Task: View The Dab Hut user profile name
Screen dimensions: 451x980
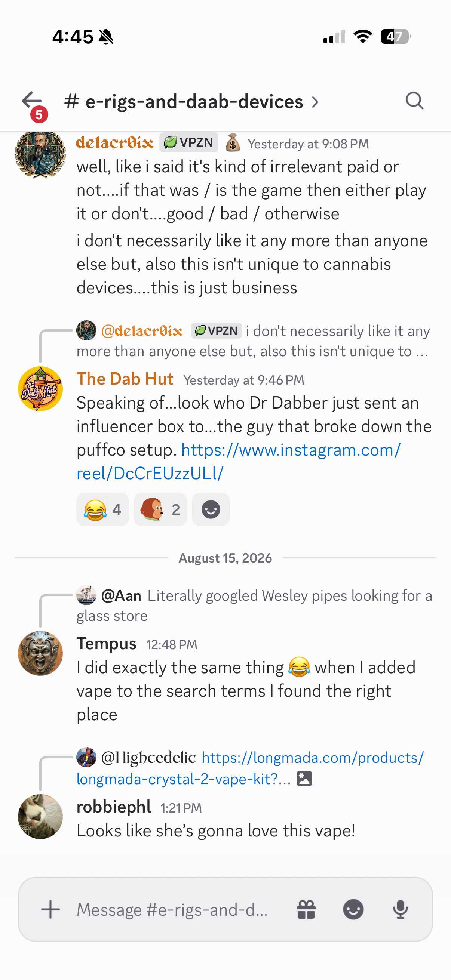Action: [x=125, y=379]
